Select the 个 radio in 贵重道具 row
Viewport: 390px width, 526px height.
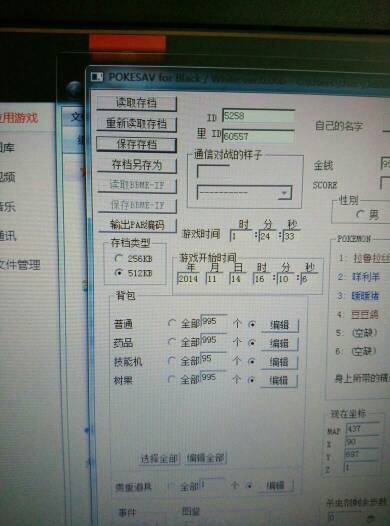pyautogui.click(x=249, y=485)
